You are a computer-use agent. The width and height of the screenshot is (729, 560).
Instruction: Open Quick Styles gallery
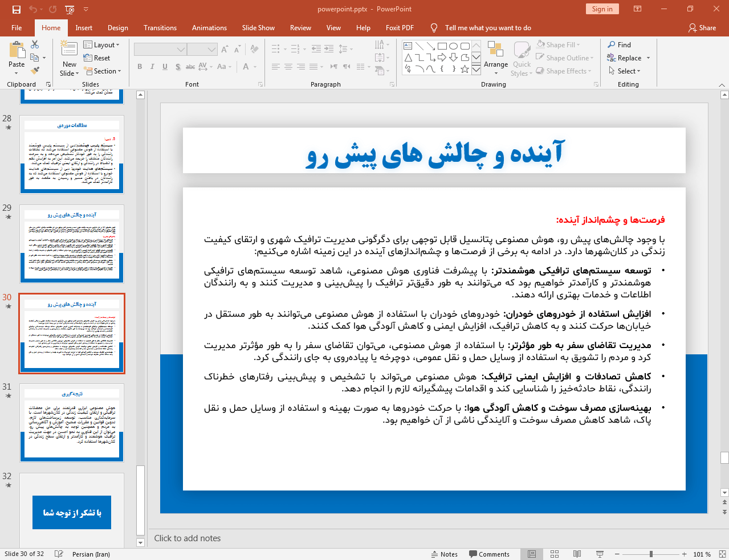coord(522,58)
